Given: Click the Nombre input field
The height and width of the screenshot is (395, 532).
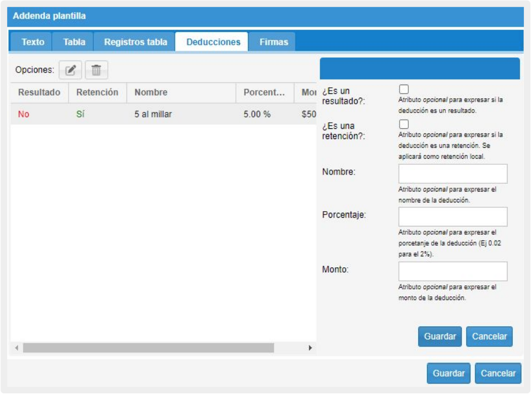Looking at the screenshot, I should point(452,173).
